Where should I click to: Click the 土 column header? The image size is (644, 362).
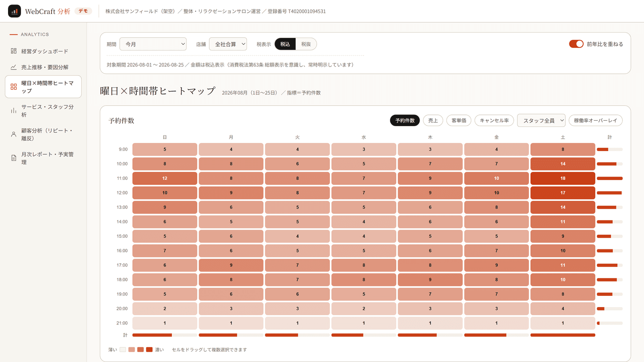pos(563,137)
